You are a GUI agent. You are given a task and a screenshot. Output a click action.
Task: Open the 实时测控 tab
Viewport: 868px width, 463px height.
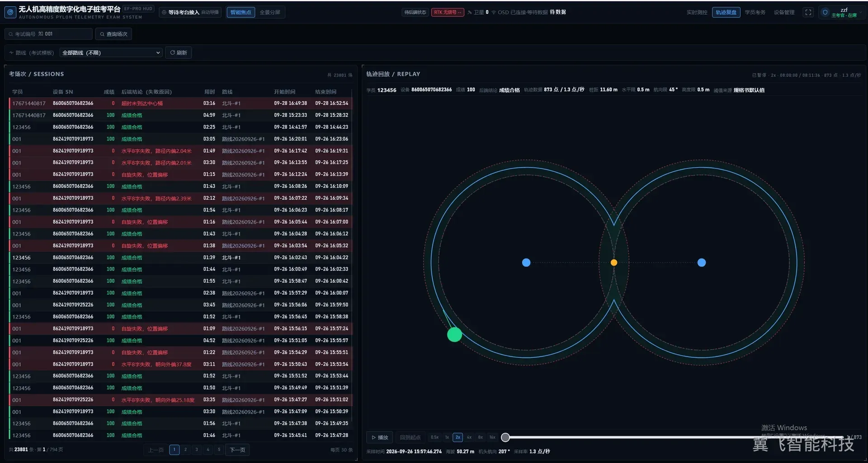[697, 13]
